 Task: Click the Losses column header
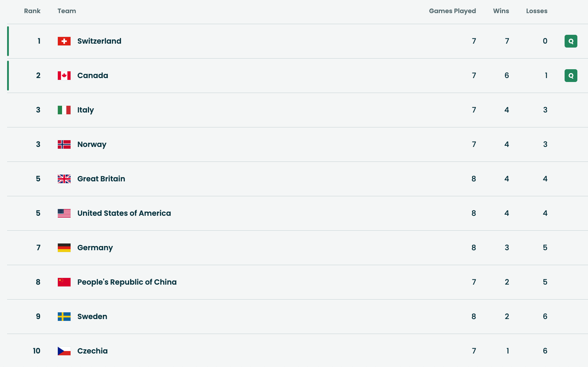(x=537, y=11)
